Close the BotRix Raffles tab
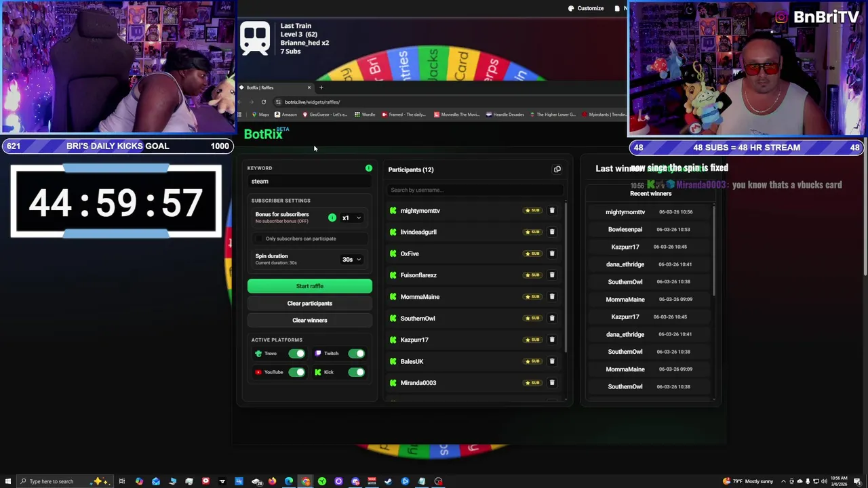Viewport: 868px width, 488px height. [x=309, y=87]
